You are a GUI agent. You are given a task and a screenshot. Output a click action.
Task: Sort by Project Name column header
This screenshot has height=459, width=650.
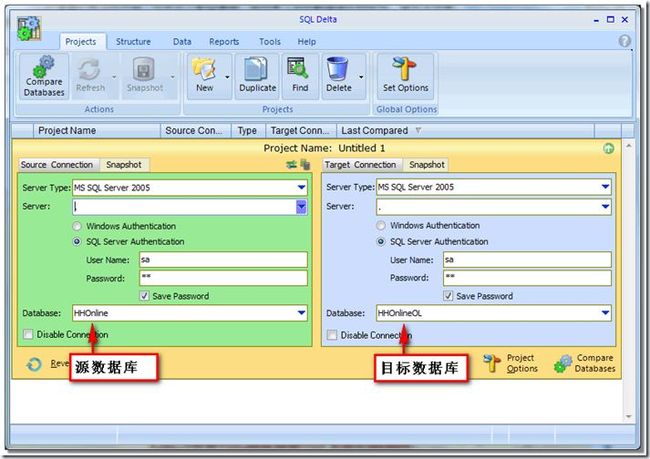point(97,131)
